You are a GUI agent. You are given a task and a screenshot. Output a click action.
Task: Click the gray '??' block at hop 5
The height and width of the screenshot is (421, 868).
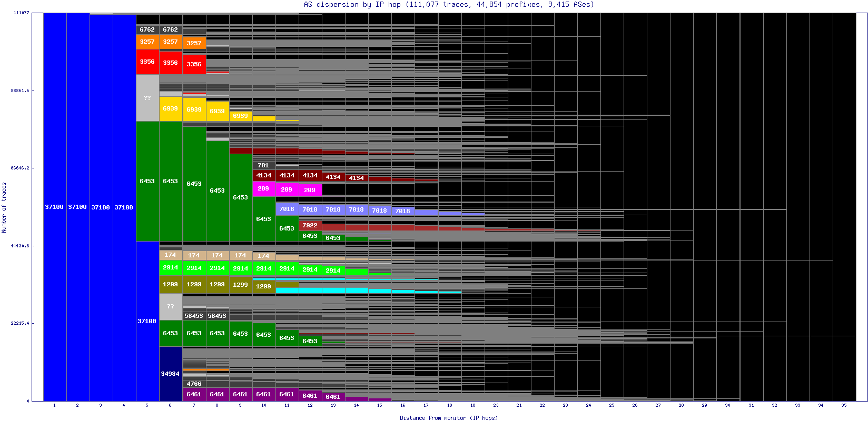[x=147, y=98]
